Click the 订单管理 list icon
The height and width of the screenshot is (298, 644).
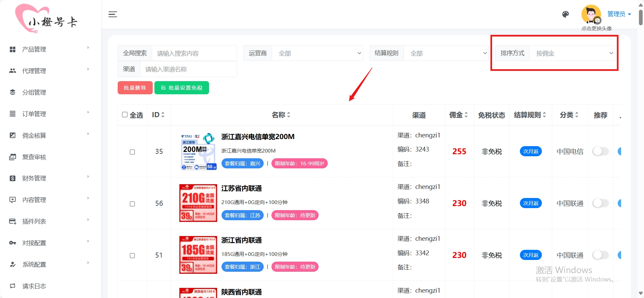[12, 114]
